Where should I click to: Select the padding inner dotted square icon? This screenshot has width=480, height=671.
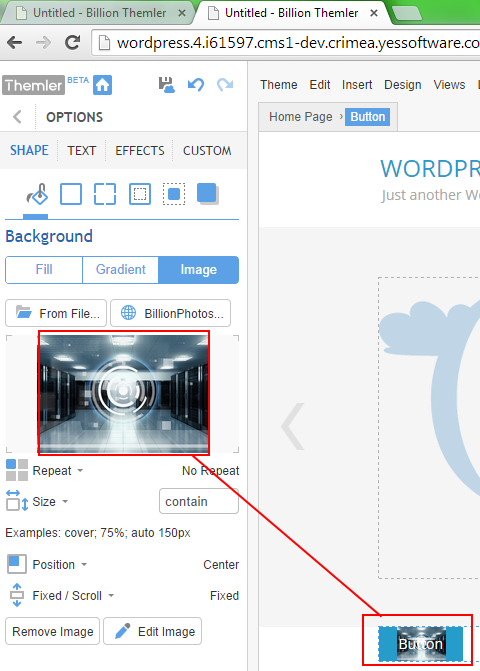tap(140, 194)
